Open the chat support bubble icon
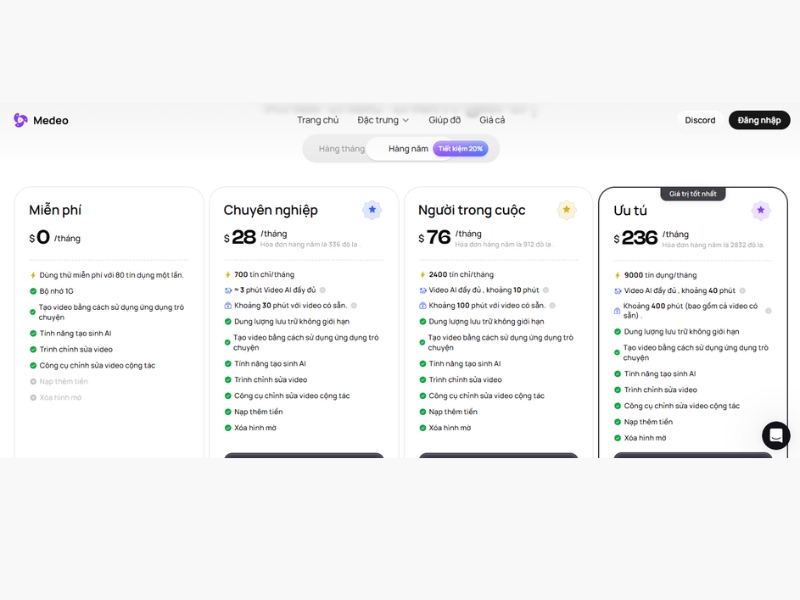This screenshot has width=800, height=600. (775, 435)
